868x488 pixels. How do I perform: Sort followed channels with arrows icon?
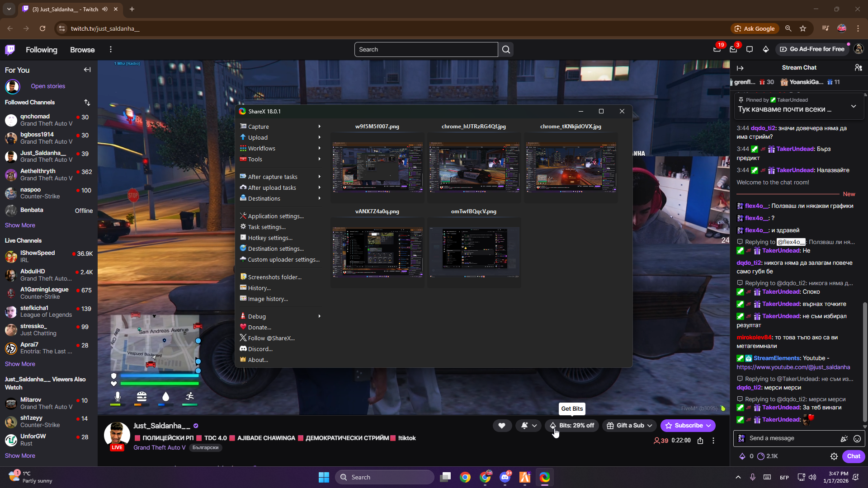point(87,103)
